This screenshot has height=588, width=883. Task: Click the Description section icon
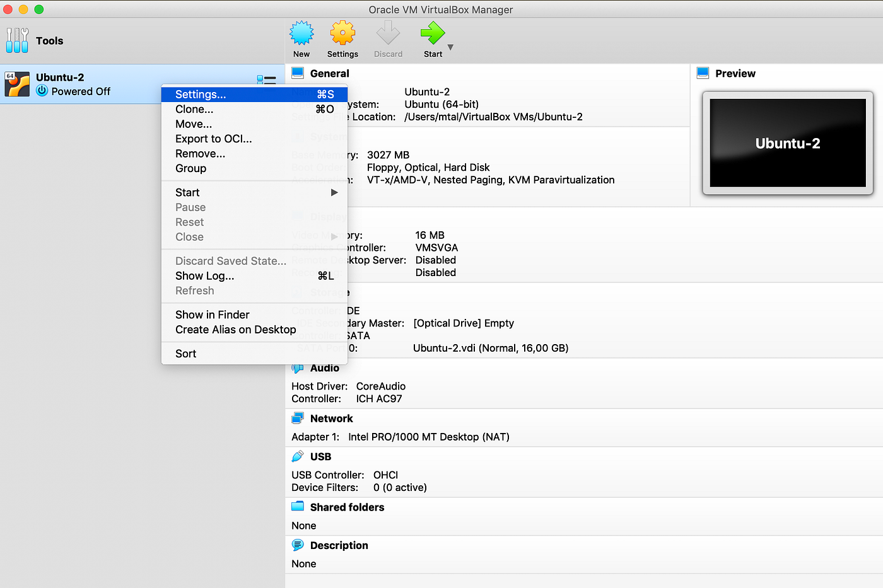coord(296,545)
